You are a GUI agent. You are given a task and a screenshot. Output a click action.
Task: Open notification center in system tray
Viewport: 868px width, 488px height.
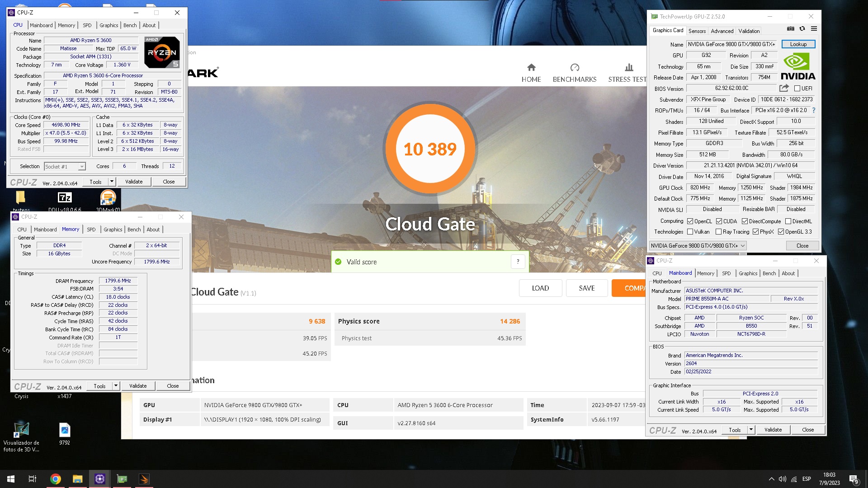(x=854, y=479)
